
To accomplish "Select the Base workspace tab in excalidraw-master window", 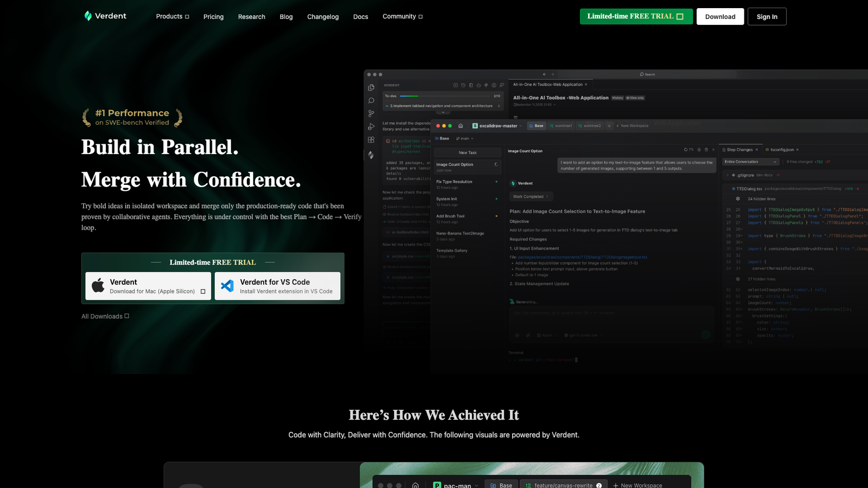I will (x=536, y=126).
